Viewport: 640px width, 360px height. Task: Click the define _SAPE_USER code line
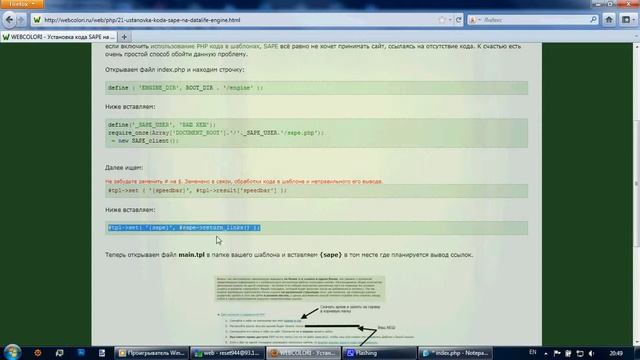[162, 124]
